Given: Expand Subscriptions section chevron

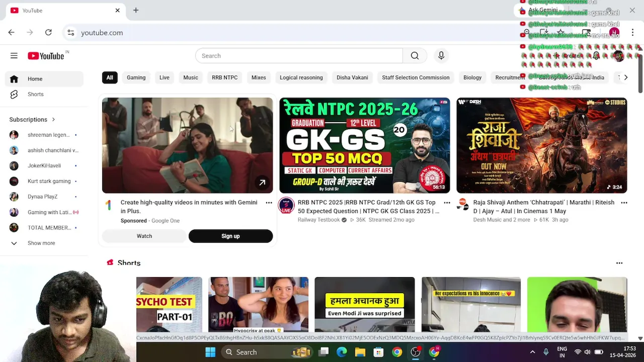Looking at the screenshot, I should [53, 120].
